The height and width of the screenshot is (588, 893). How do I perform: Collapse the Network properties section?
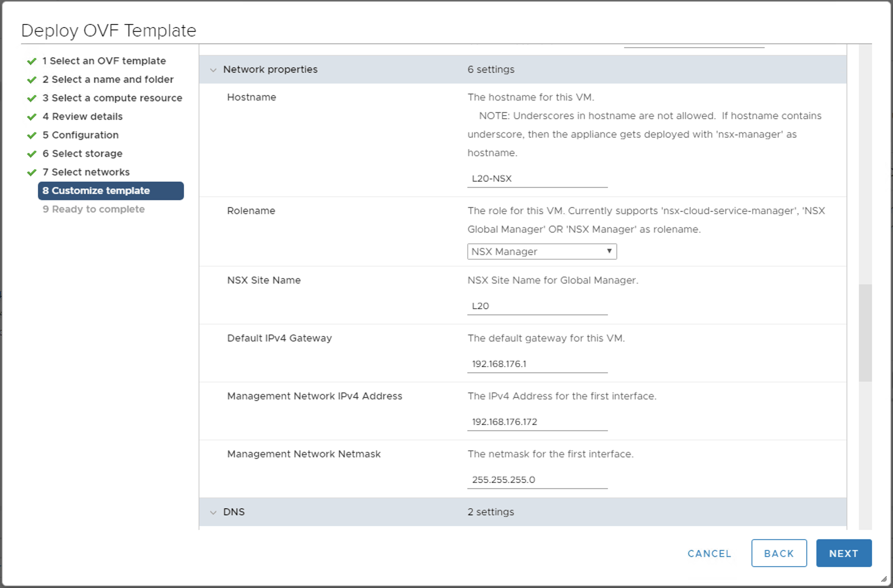point(213,70)
